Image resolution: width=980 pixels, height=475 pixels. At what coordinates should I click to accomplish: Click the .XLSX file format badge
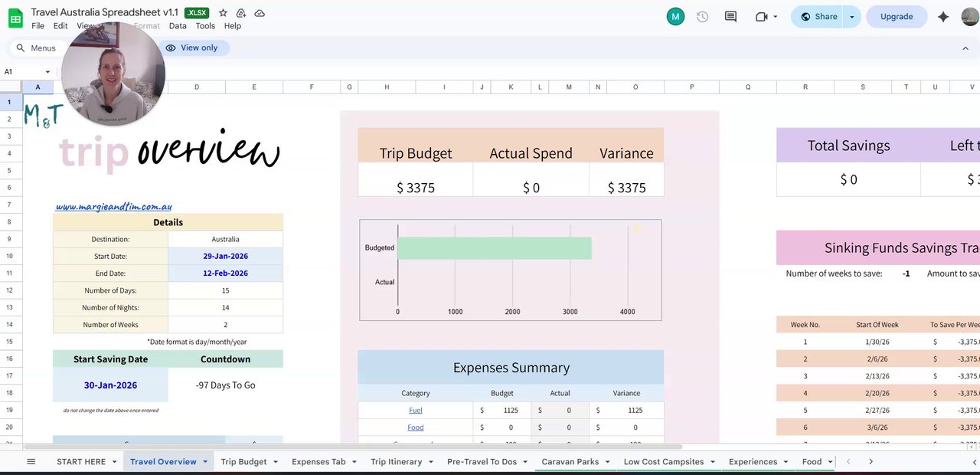(x=197, y=13)
